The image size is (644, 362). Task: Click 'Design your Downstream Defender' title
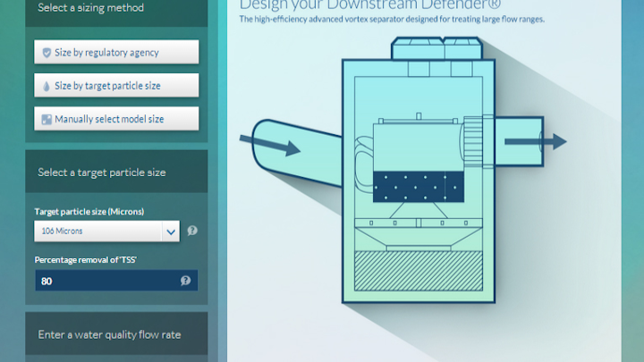[x=370, y=5]
